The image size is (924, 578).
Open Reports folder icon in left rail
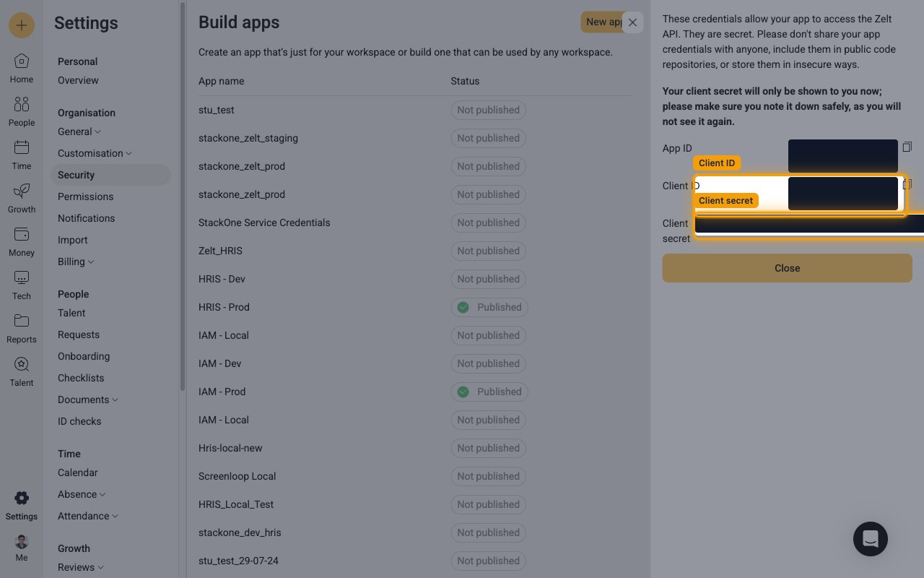click(22, 329)
